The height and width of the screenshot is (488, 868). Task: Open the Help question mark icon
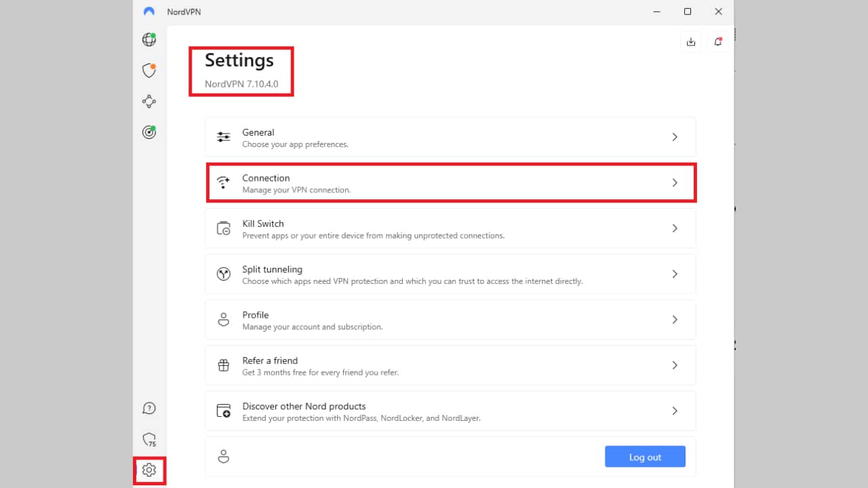tap(149, 408)
